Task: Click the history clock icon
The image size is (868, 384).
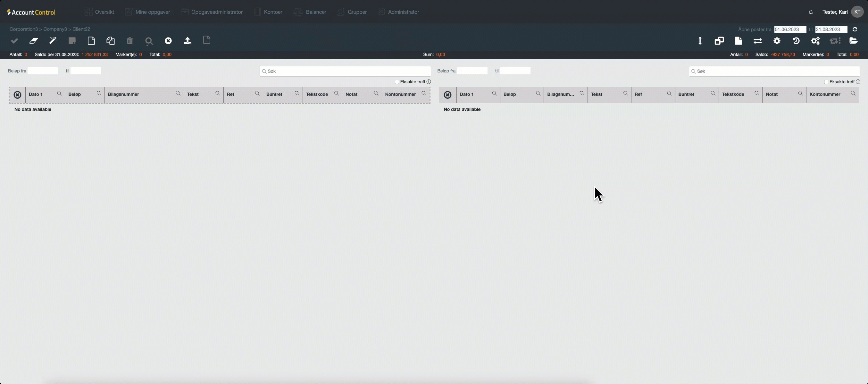Action: point(796,41)
